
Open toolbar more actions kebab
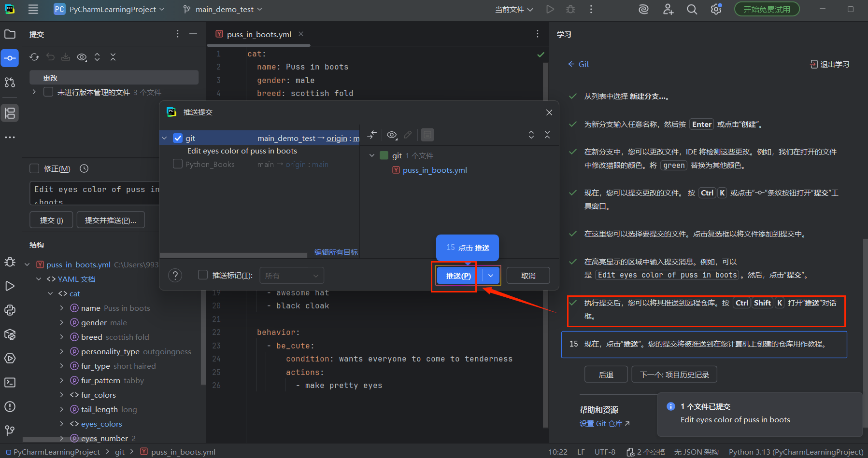pyautogui.click(x=591, y=9)
